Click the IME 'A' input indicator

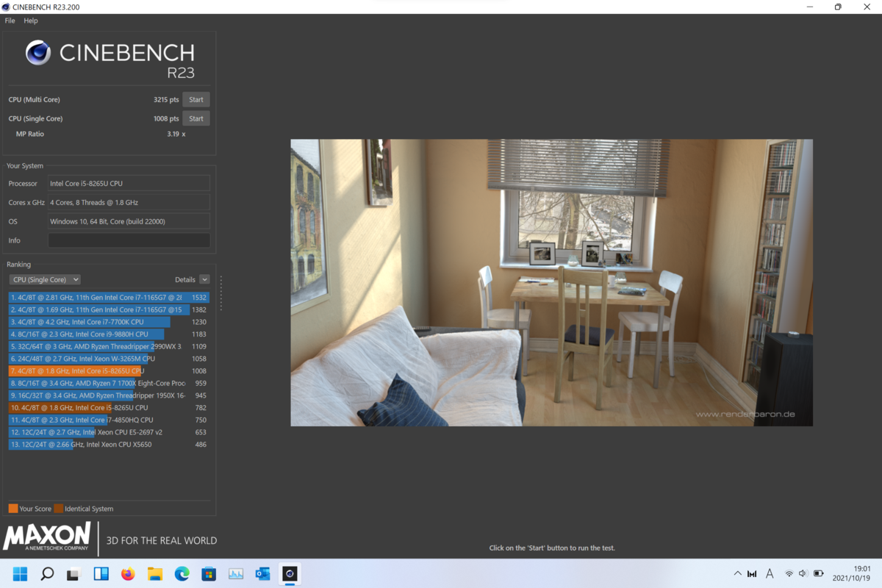(770, 573)
